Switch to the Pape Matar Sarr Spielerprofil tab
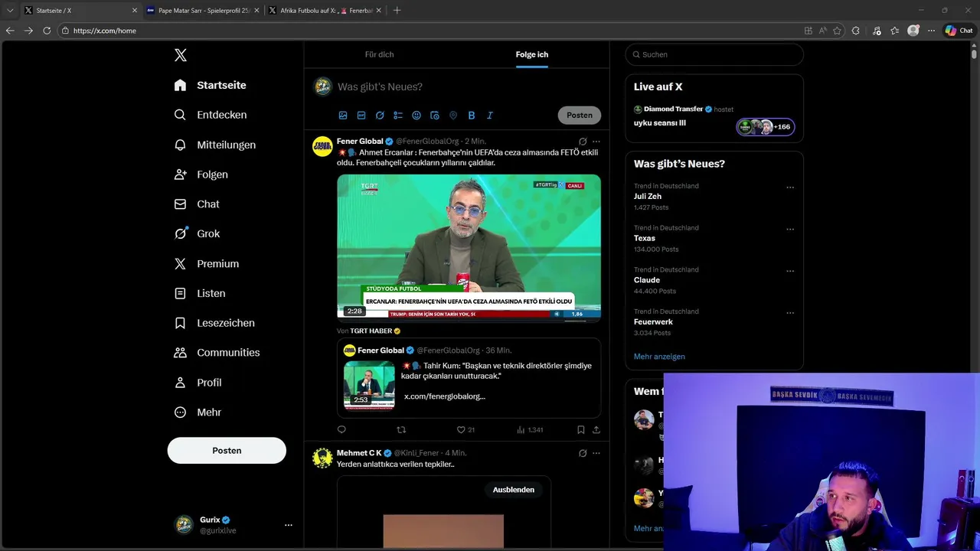This screenshot has height=551, width=980. [204, 11]
